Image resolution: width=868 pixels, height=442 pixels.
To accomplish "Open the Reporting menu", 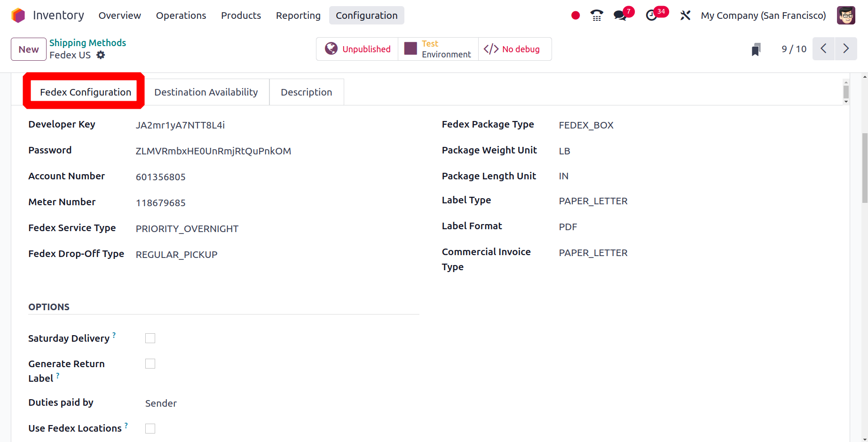I will pyautogui.click(x=298, y=16).
